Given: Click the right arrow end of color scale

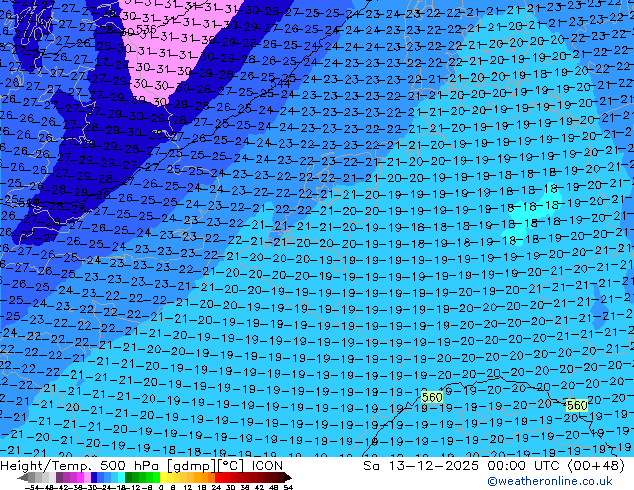Looking at the screenshot, I should 288,477.
